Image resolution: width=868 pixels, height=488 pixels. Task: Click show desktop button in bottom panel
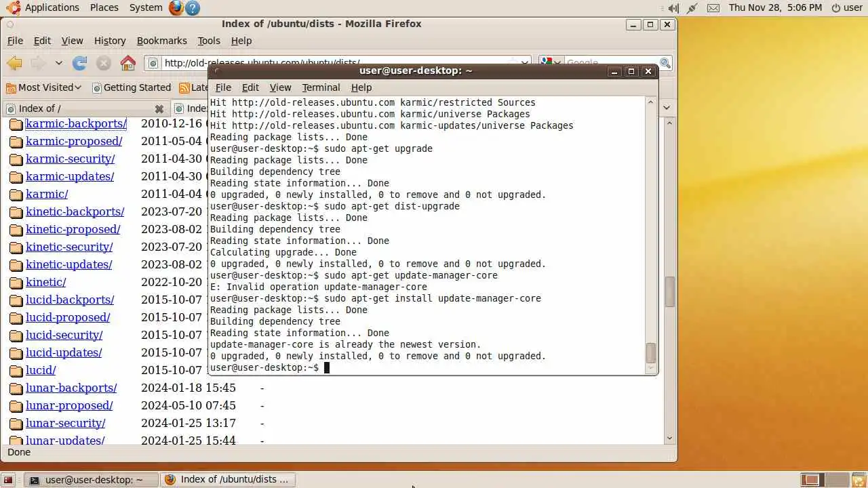(8, 480)
